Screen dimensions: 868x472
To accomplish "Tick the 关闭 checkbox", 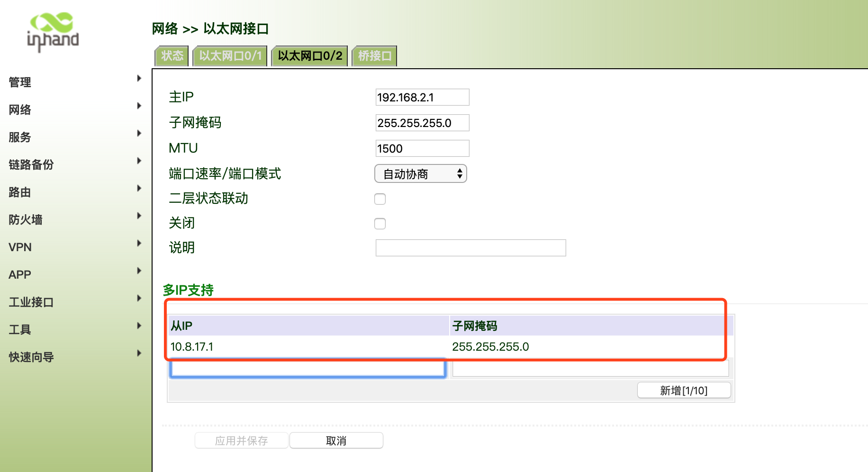I will pyautogui.click(x=380, y=224).
